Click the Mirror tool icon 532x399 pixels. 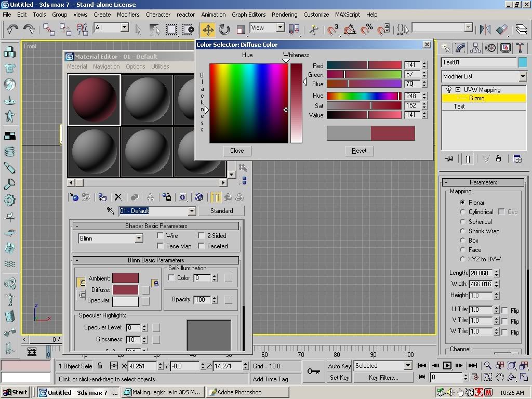click(485, 30)
